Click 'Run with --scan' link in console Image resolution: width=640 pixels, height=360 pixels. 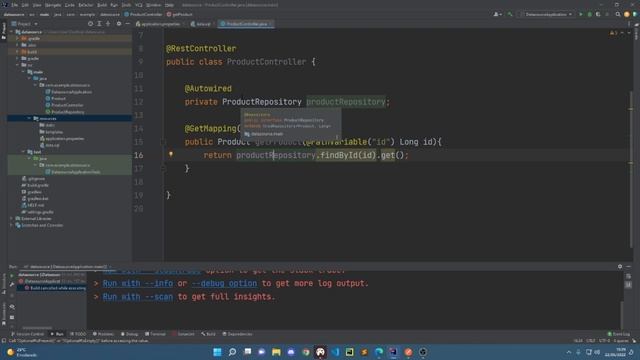pos(138,297)
